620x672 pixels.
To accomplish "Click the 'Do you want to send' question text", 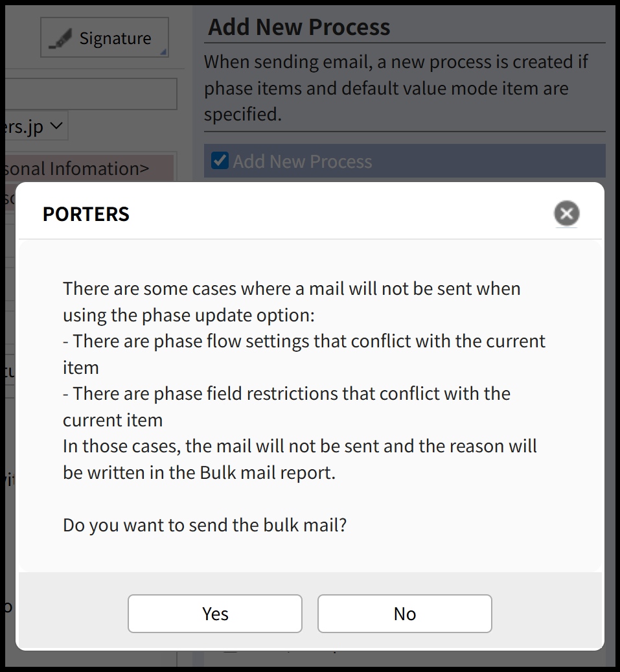I will coord(205,524).
